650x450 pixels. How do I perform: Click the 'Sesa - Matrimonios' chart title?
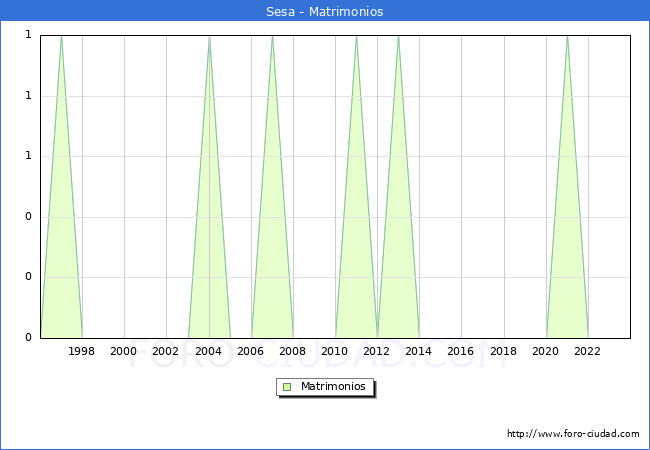(325, 11)
